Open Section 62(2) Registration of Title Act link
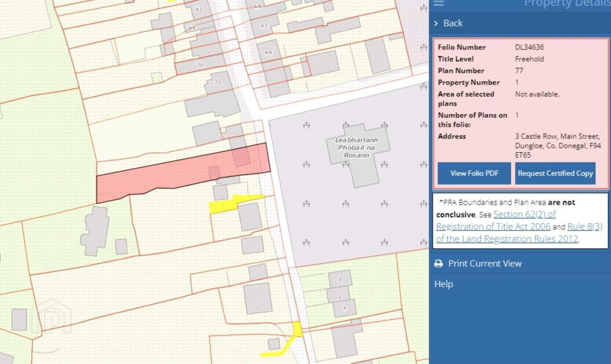611x364 pixels. point(524,215)
